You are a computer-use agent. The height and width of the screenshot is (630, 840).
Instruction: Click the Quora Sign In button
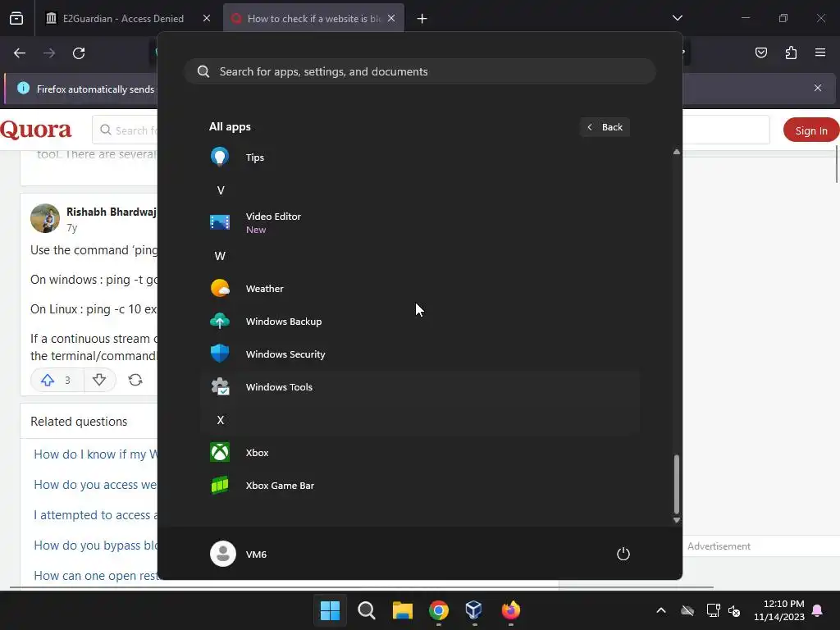point(811,130)
